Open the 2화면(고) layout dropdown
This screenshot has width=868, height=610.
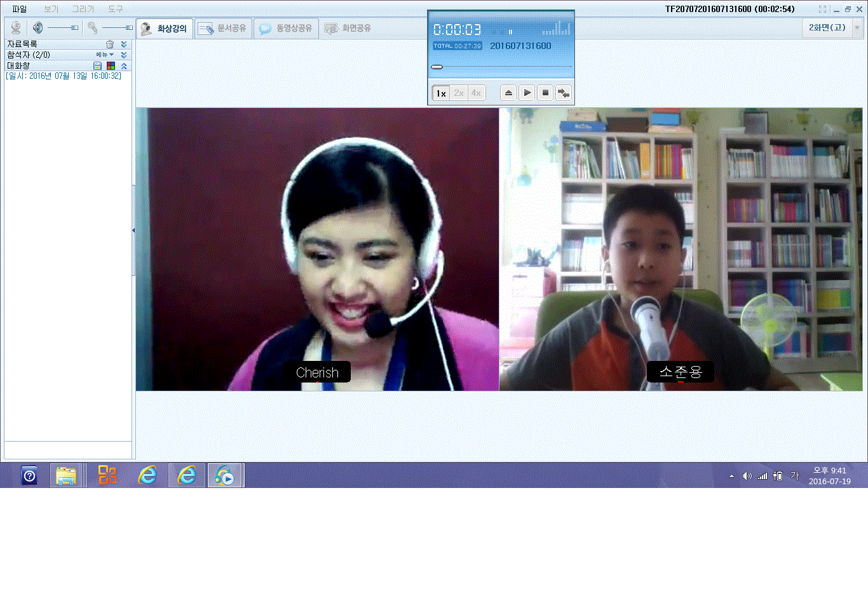[x=857, y=28]
